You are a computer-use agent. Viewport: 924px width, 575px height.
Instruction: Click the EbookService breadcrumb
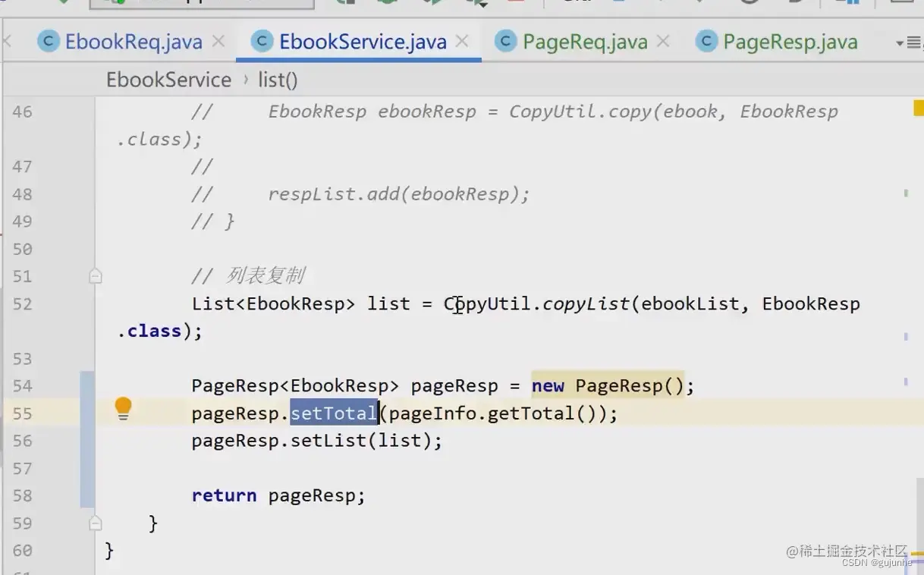[x=168, y=80]
